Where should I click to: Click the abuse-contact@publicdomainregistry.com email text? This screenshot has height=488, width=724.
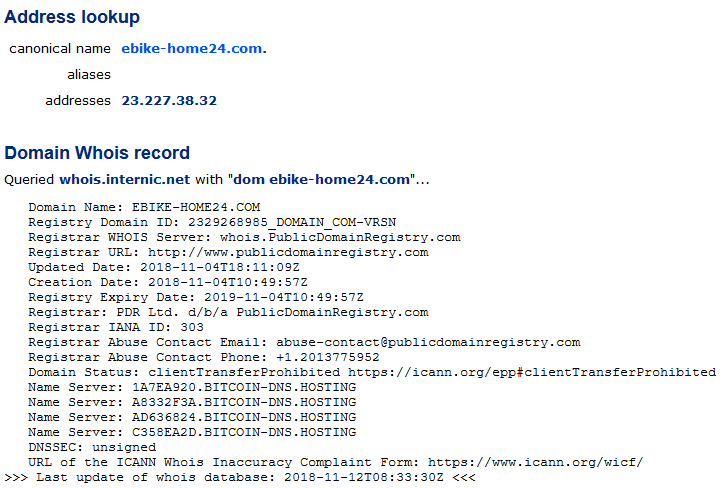428,342
